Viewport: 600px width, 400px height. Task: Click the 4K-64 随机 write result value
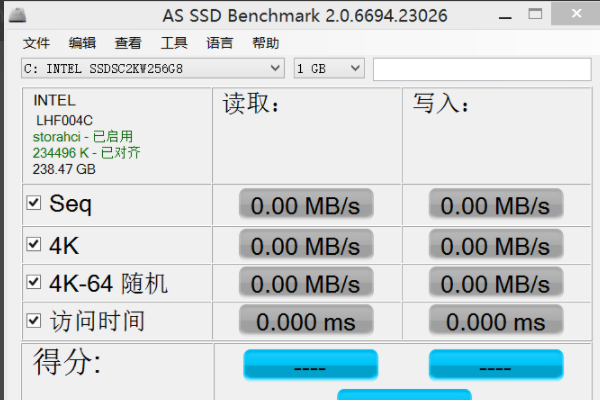(x=496, y=283)
